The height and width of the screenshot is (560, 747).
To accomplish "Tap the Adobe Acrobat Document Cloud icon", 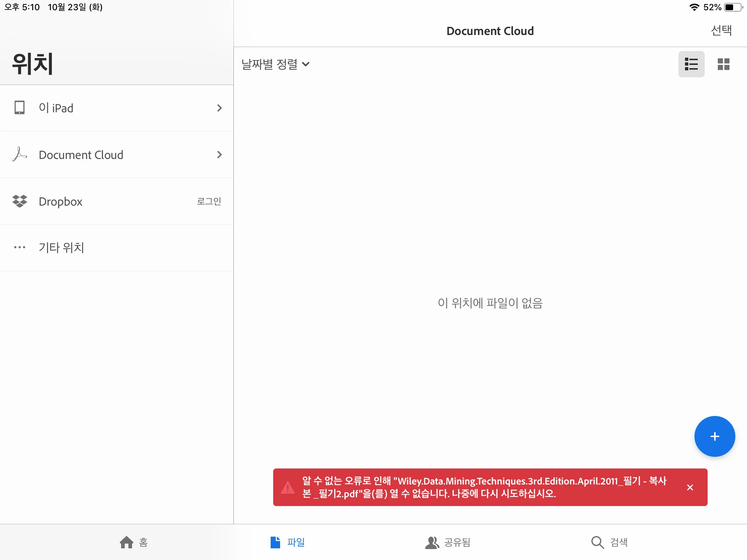I will (x=19, y=155).
